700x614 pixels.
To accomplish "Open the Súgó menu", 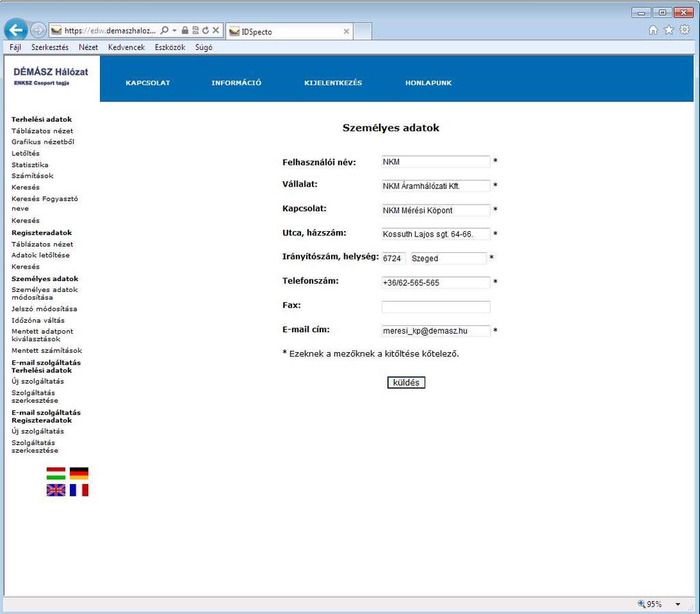I will [204, 47].
